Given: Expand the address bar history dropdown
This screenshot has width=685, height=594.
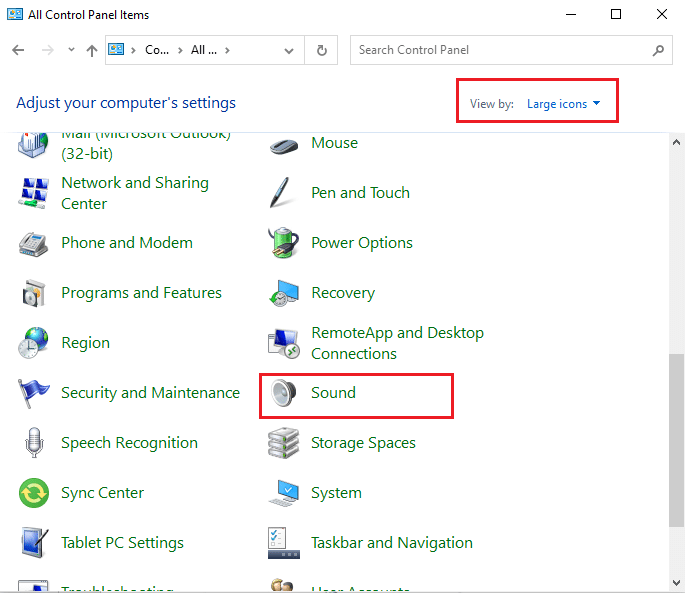Looking at the screenshot, I should click(289, 50).
